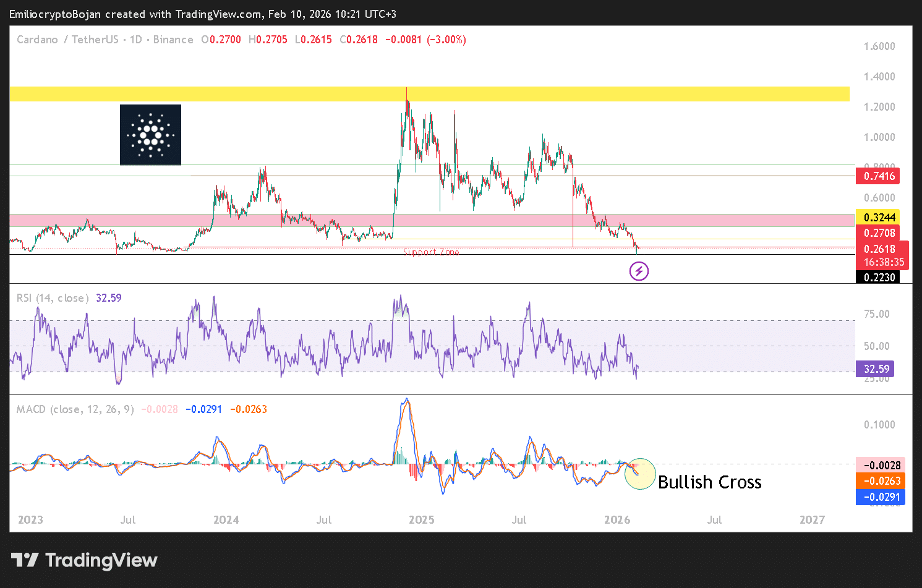Click the orange signal -0.0263 scale label
This screenshot has width=922, height=588.
881,481
